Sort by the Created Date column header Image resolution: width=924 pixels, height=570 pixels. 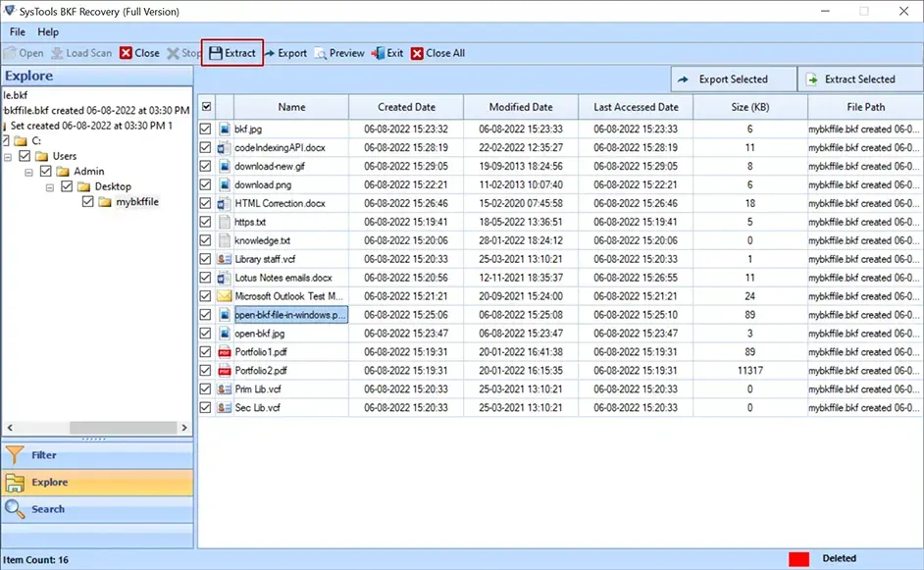(x=407, y=107)
